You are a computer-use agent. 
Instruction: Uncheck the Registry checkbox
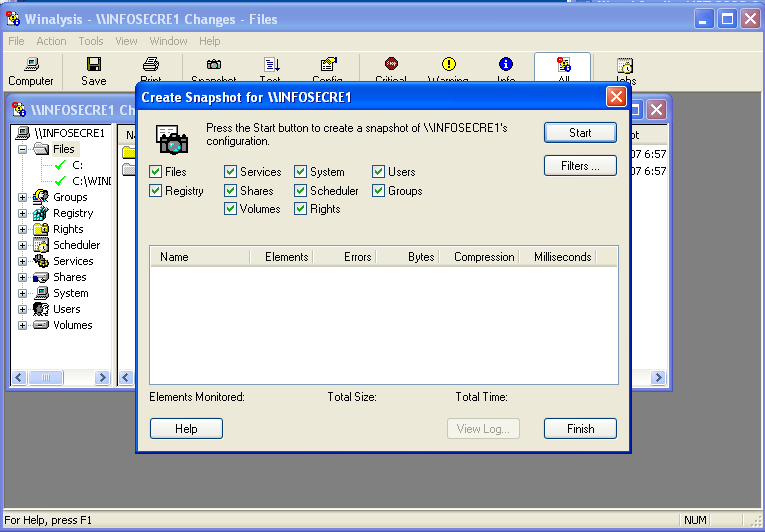[156, 191]
